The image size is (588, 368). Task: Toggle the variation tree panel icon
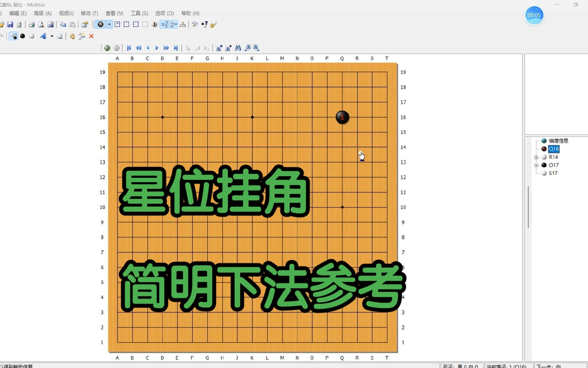tap(164, 25)
